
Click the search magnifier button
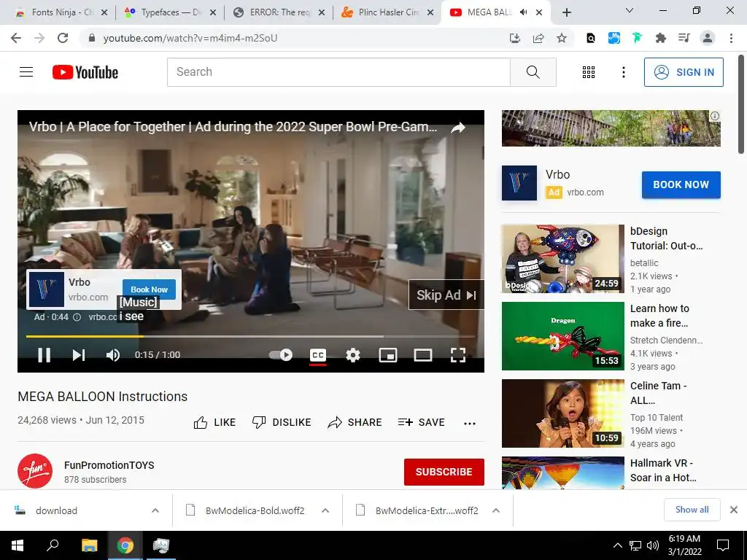coord(533,72)
